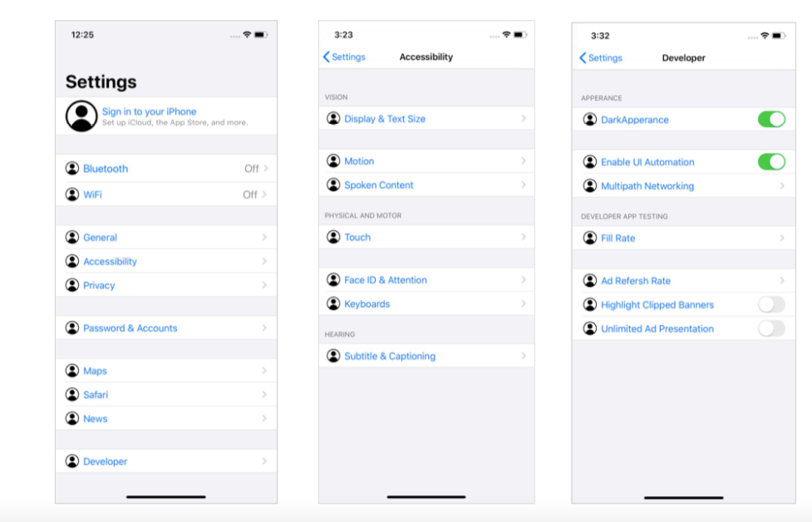Screen dimensions: 812x522
Task: Select the Maps icon in Settings
Action: tap(73, 370)
